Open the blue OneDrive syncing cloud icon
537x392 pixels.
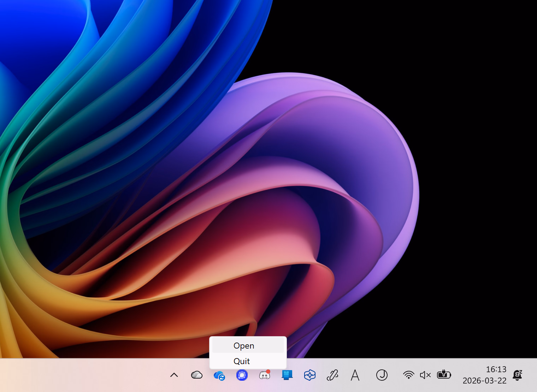[219, 375]
